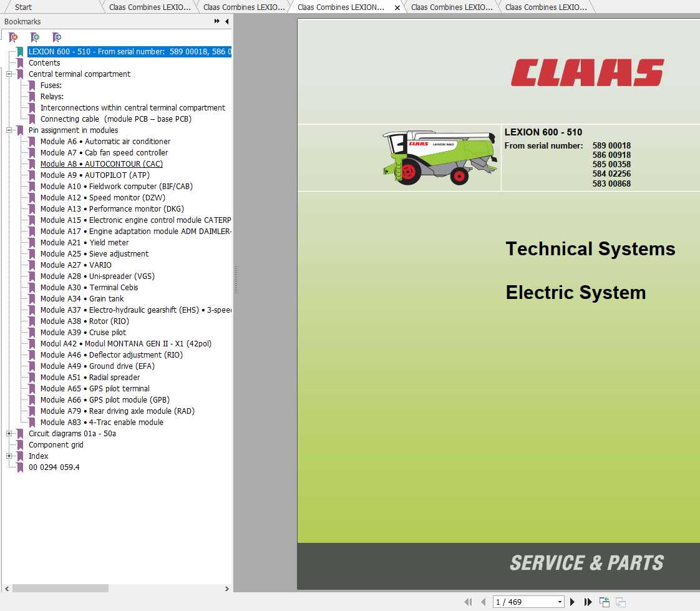The image size is (700, 611).
Task: Add a new bookmark
Action: [x=36, y=37]
